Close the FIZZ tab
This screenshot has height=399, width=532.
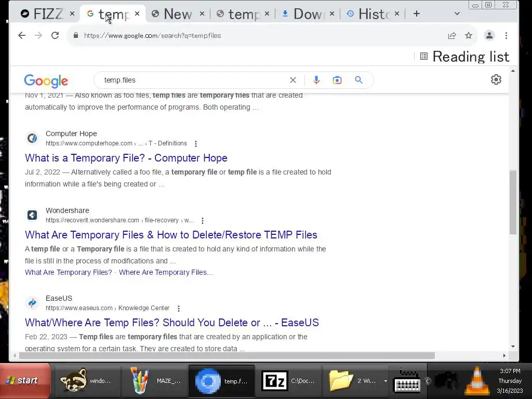tap(72, 14)
